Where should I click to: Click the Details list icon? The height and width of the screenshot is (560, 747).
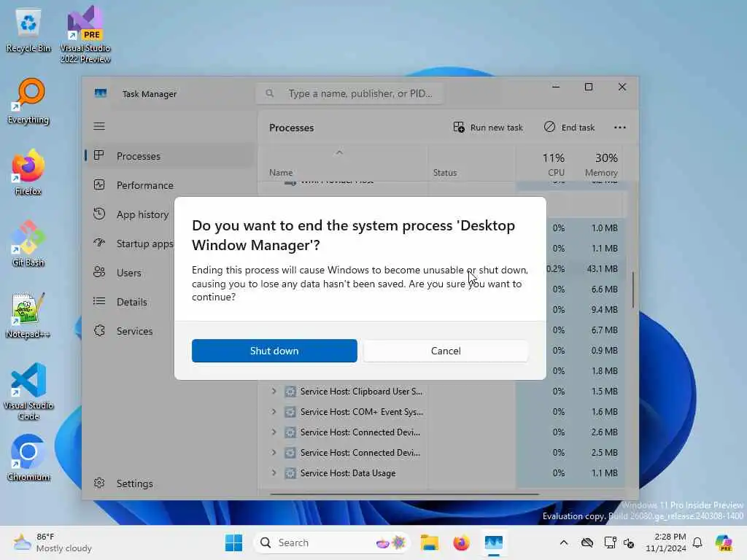99,301
